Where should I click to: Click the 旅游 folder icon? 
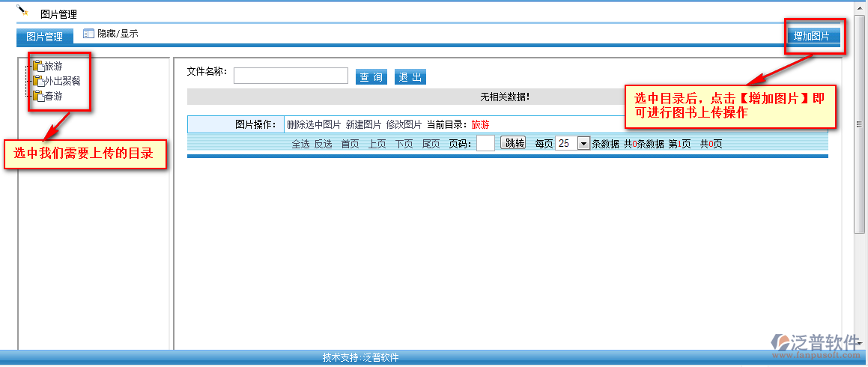[x=38, y=67]
